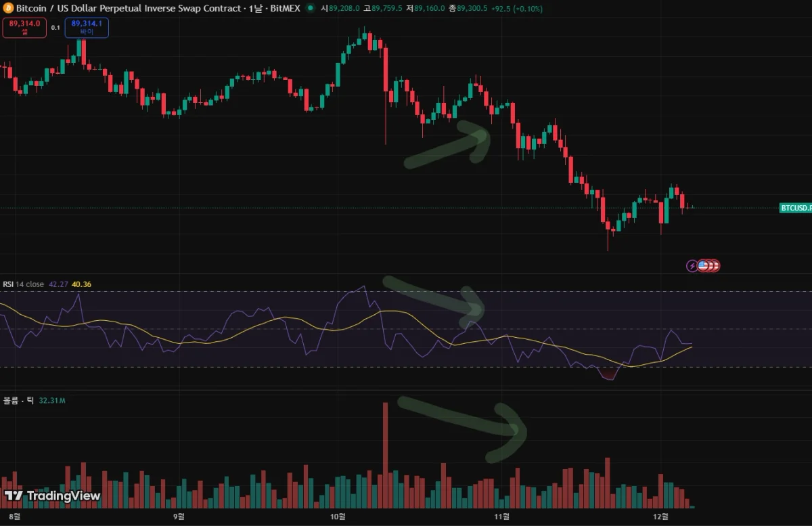Click the tallest red volume bar
The width and height of the screenshot is (812, 526).
tap(385, 455)
